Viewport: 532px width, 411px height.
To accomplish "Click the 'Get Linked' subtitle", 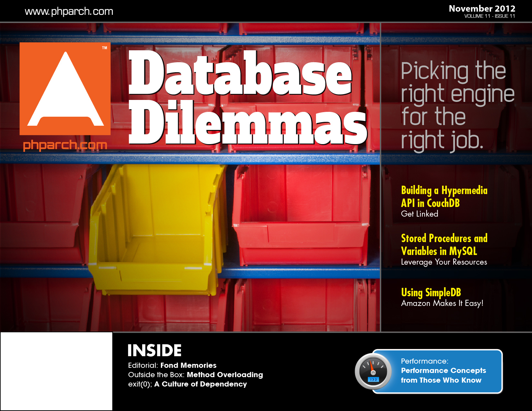I will 419,214.
